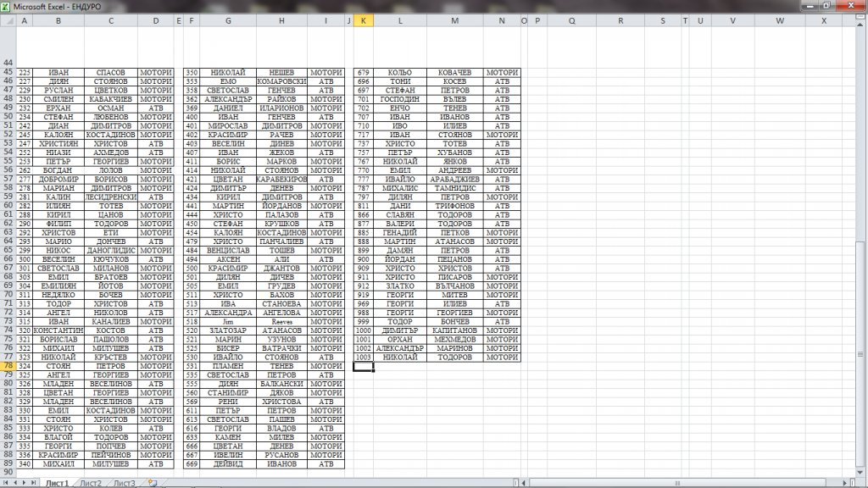Click the vertical scrollbar up arrow
Viewport: 868px width, 488px height.
[x=860, y=25]
